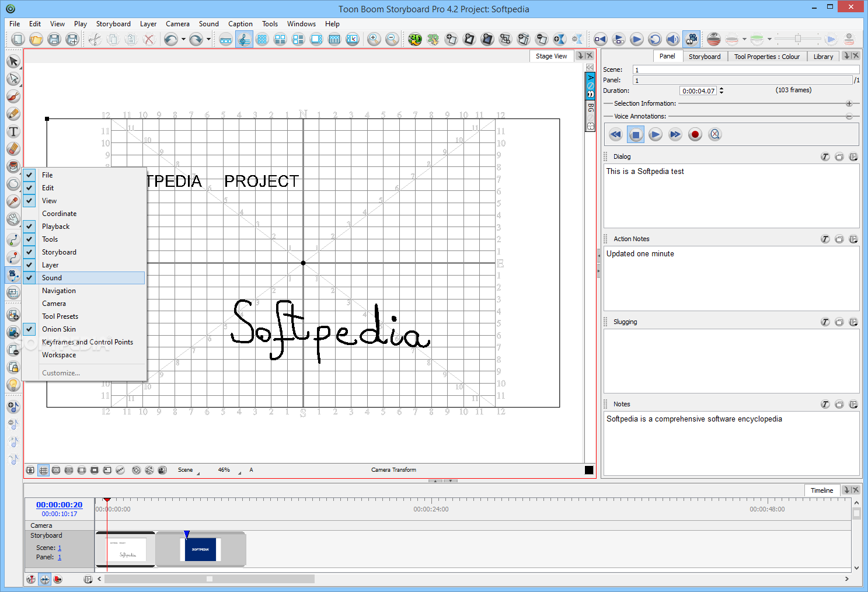Click the light bulb icon in the left toolbar
The width and height of the screenshot is (868, 592).
coord(13,385)
